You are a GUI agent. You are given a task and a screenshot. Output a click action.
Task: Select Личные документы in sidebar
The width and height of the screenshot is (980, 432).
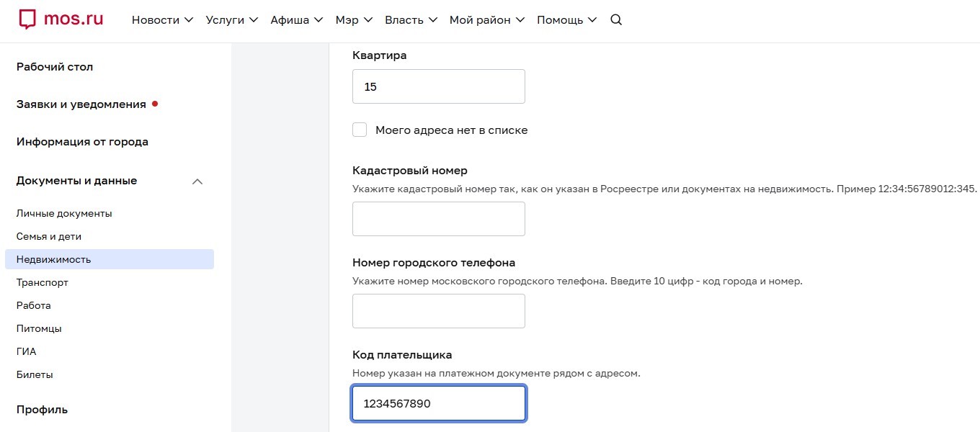point(64,213)
